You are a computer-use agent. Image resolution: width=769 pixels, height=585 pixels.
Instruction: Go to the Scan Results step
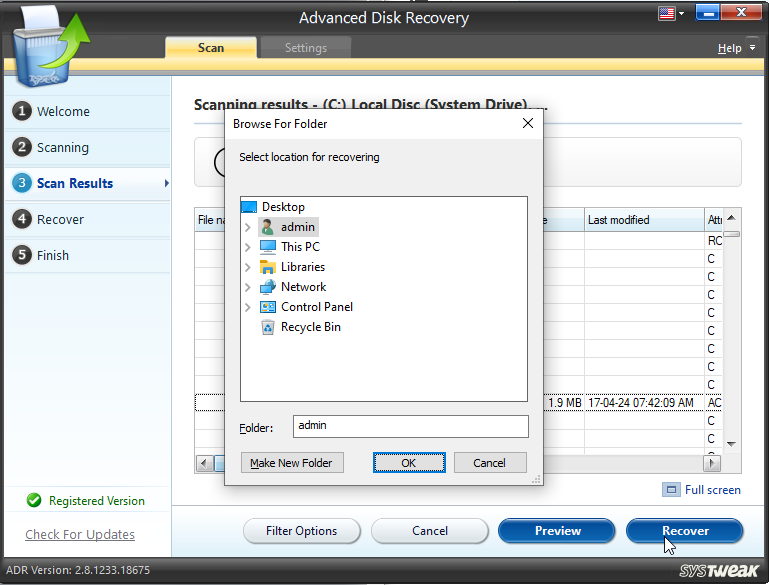coord(75,183)
